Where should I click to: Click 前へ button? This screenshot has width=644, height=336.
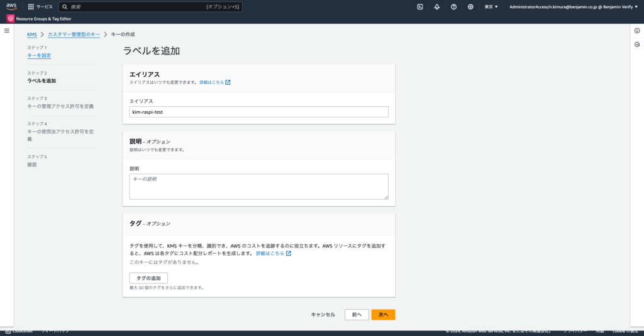(x=357, y=315)
